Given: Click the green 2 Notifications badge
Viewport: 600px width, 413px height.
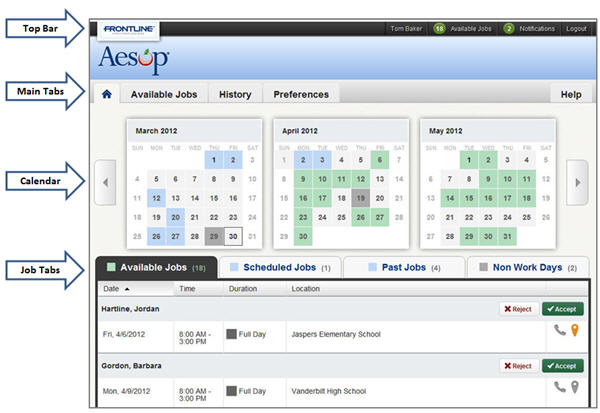Looking at the screenshot, I should pos(509,29).
